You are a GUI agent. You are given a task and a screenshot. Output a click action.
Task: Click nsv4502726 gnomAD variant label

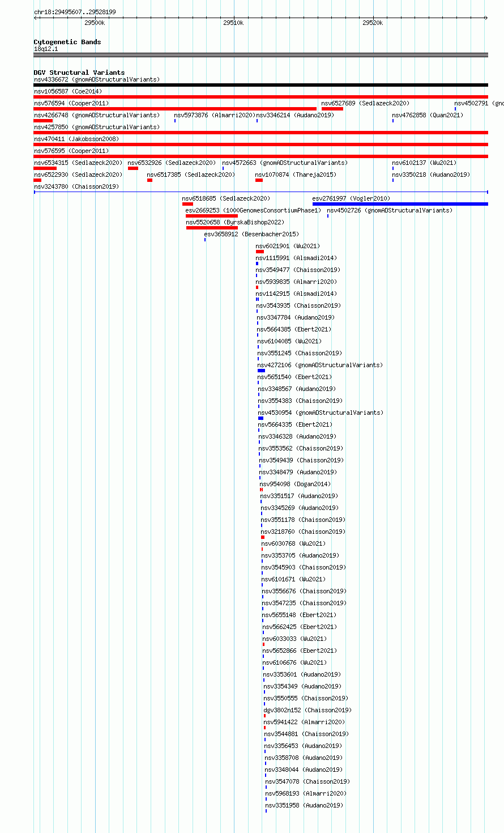(390, 210)
